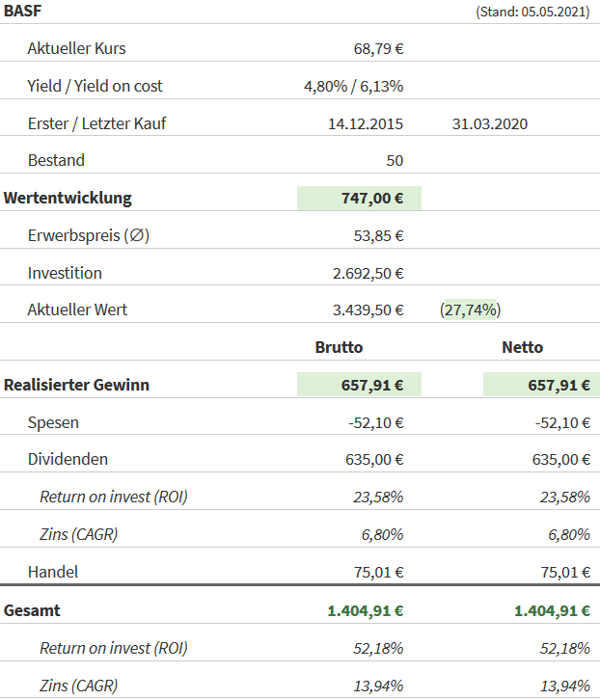The image size is (600, 700).
Task: Select the Brutto Dividenden value 635,00 €
Action: (374, 459)
